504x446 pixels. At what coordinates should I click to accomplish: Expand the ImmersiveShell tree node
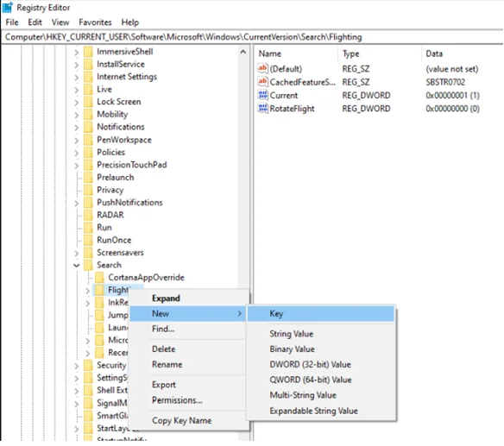(77, 52)
